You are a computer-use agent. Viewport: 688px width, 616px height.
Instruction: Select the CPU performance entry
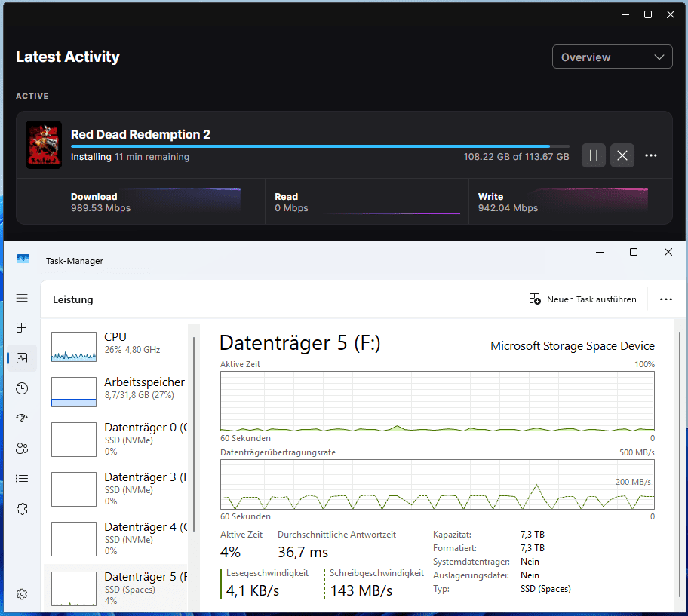(x=117, y=346)
